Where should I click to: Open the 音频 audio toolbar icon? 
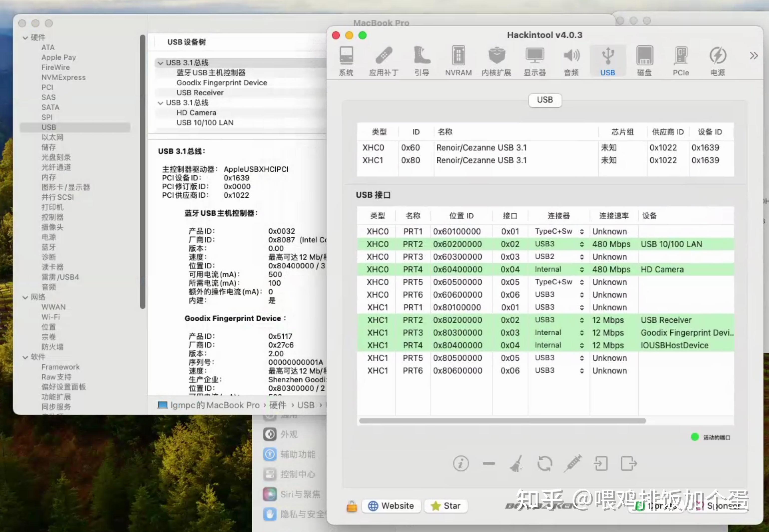(x=571, y=61)
